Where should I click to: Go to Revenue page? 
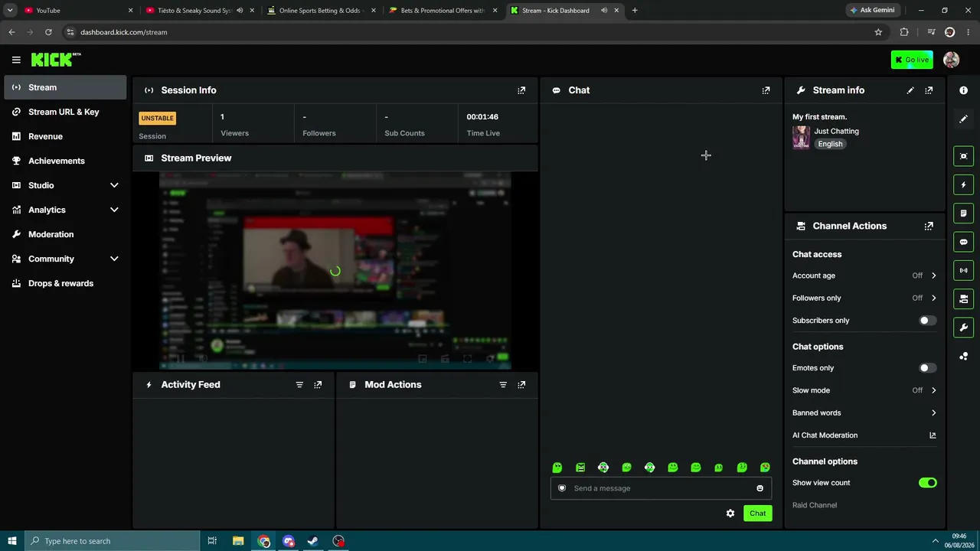pos(65,136)
